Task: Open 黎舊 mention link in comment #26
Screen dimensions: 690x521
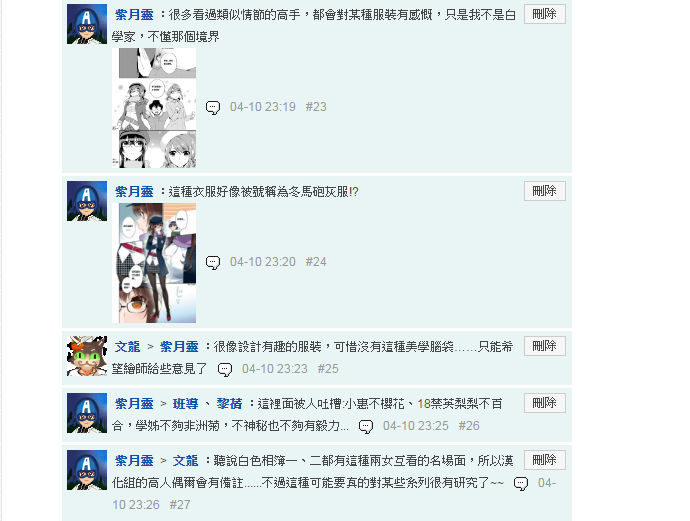Action: coord(229,404)
